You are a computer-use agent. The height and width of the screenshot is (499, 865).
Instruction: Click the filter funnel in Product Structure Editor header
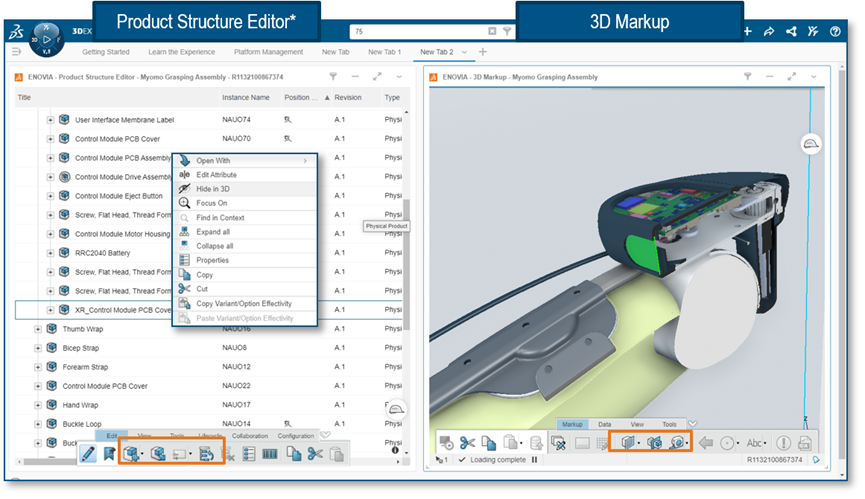(333, 77)
